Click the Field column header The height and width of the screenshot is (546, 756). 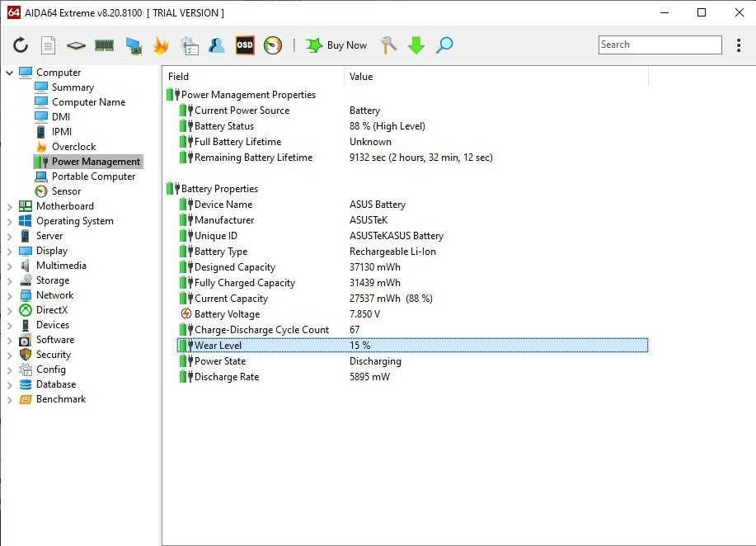(252, 77)
